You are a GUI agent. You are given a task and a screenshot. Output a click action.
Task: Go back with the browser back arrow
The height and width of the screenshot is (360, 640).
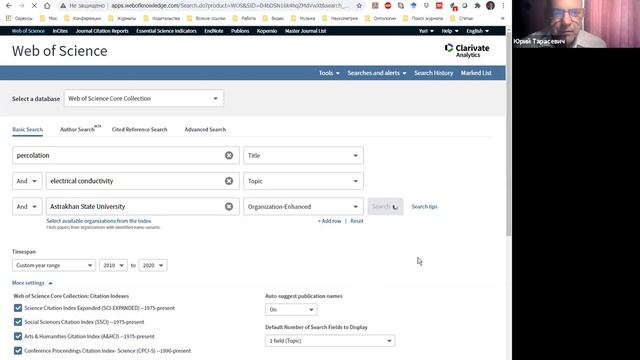pos(9,6)
